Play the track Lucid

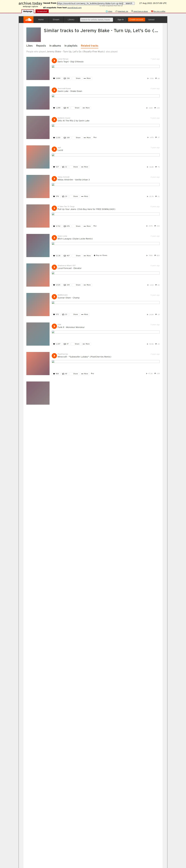point(54,149)
